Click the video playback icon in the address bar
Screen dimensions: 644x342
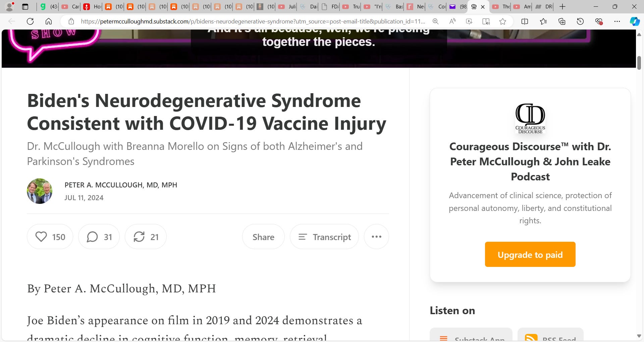click(469, 21)
